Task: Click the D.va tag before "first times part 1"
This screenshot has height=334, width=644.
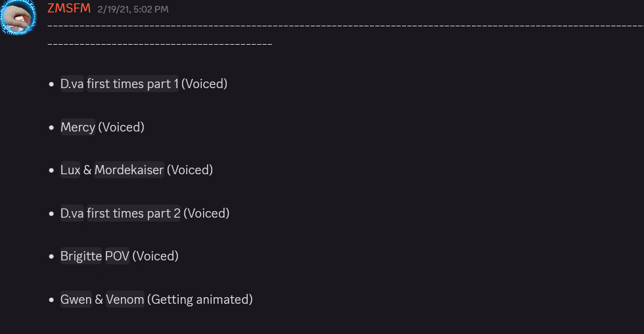Action: [72, 84]
